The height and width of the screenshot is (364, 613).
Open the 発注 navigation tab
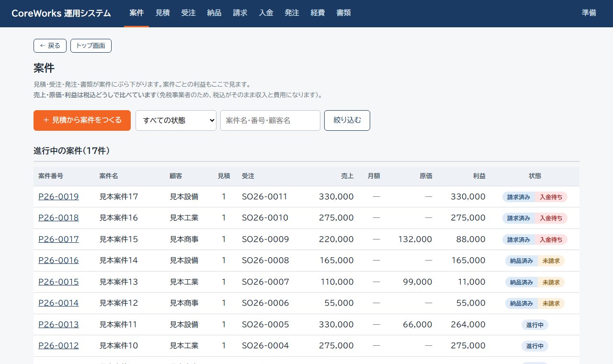(292, 13)
